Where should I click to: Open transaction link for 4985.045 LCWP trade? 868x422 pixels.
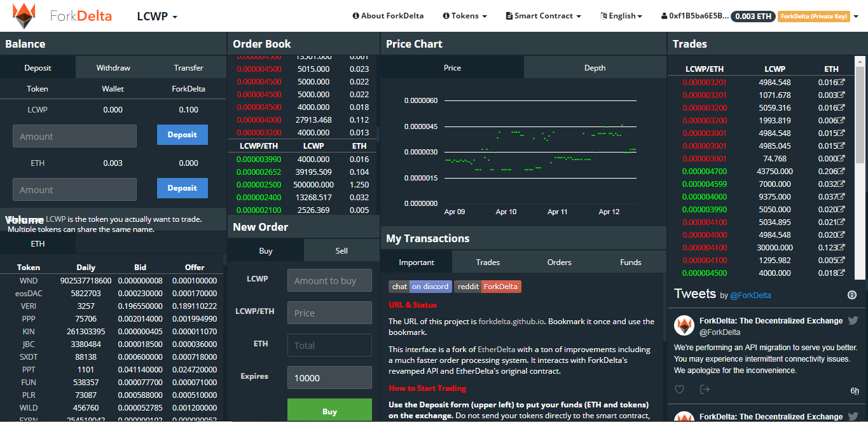[841, 146]
